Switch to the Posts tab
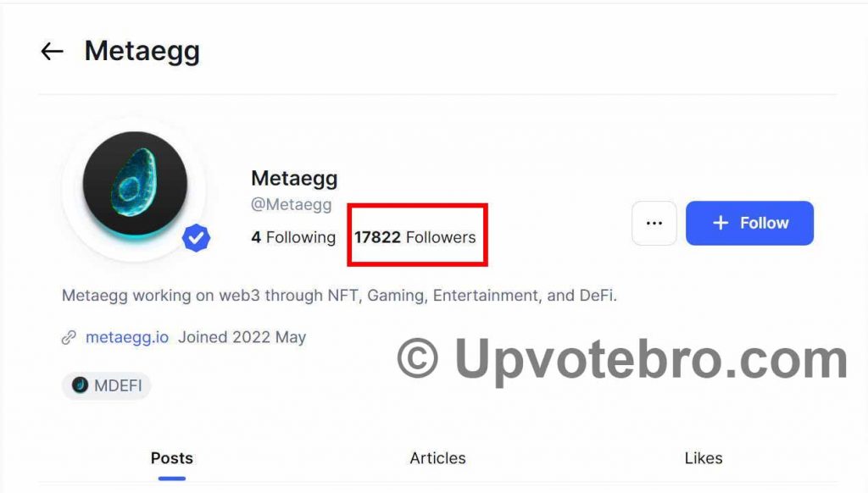This screenshot has width=868, height=493. coord(171,458)
